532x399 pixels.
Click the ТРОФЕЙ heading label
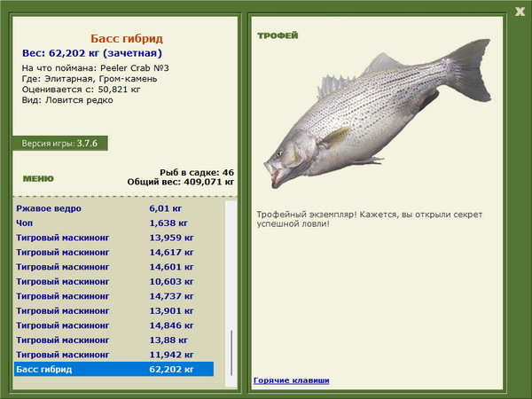278,35
